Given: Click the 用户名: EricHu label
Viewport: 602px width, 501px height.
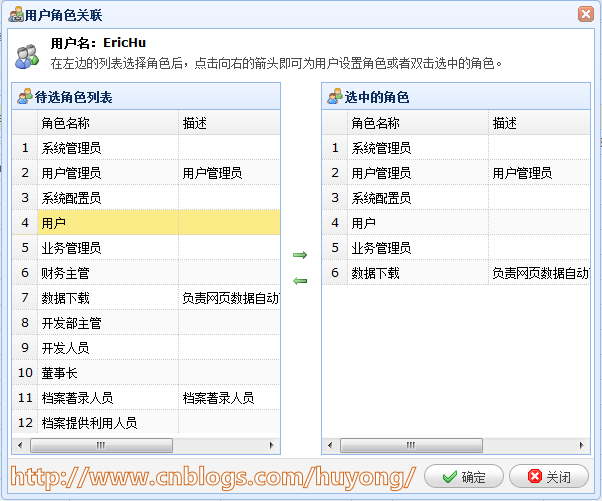Looking at the screenshot, I should coord(98,43).
